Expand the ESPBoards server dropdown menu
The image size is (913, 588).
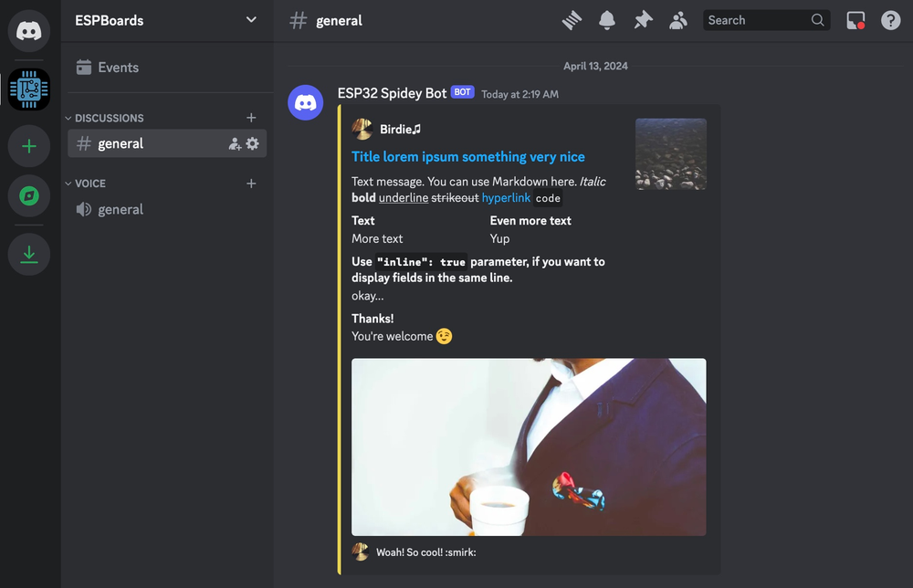(x=251, y=20)
